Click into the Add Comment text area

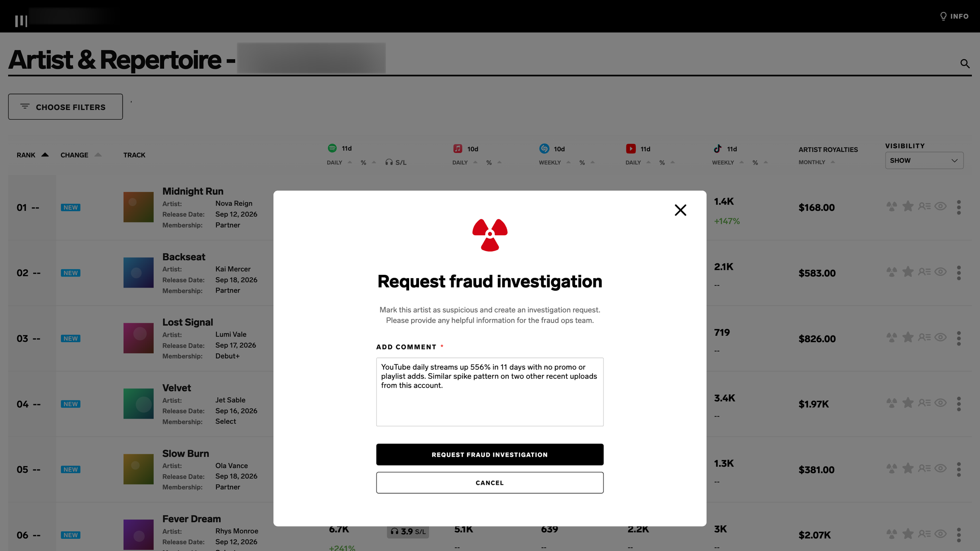pos(490,392)
